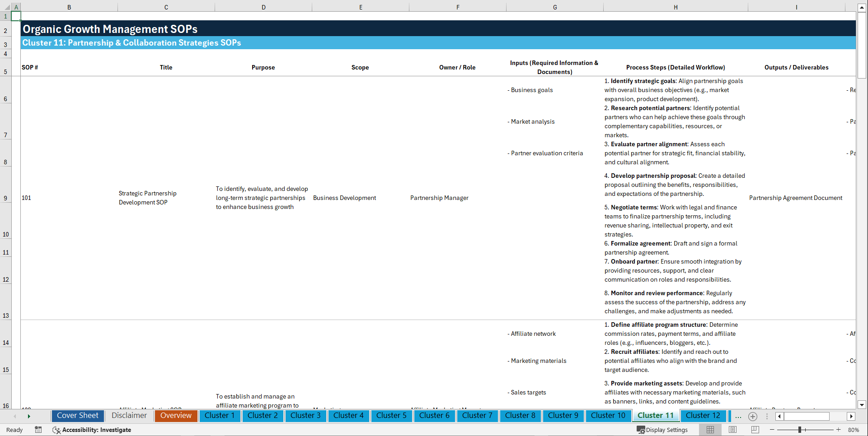Open the hidden sheets list via ellipsis
The height and width of the screenshot is (436, 868).
tap(738, 416)
